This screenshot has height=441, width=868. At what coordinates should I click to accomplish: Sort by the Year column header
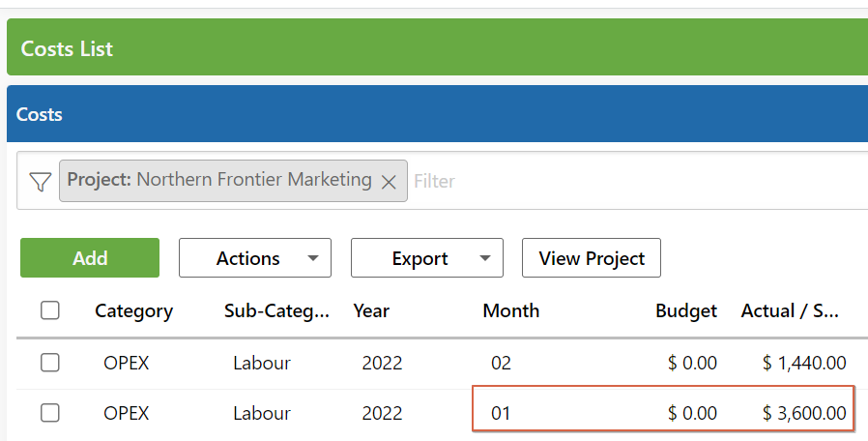pyautogui.click(x=371, y=310)
